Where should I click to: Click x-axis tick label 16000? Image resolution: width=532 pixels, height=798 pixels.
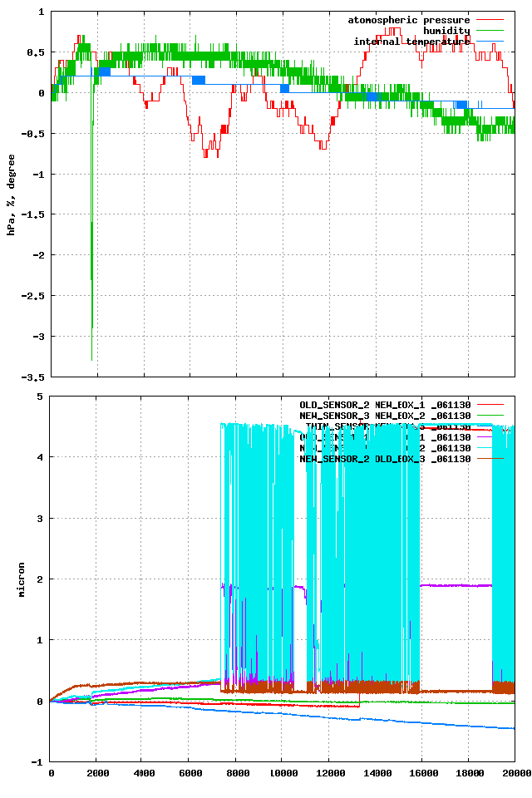pyautogui.click(x=423, y=774)
